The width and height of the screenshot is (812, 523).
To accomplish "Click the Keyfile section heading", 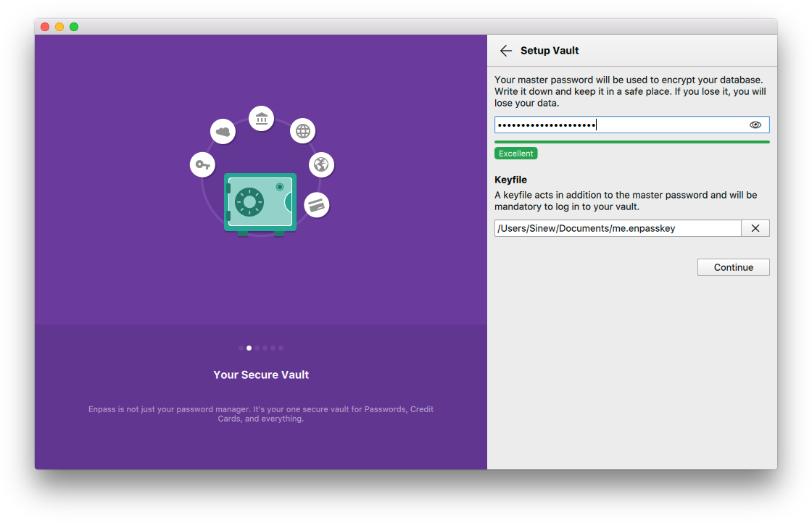I will coord(510,180).
